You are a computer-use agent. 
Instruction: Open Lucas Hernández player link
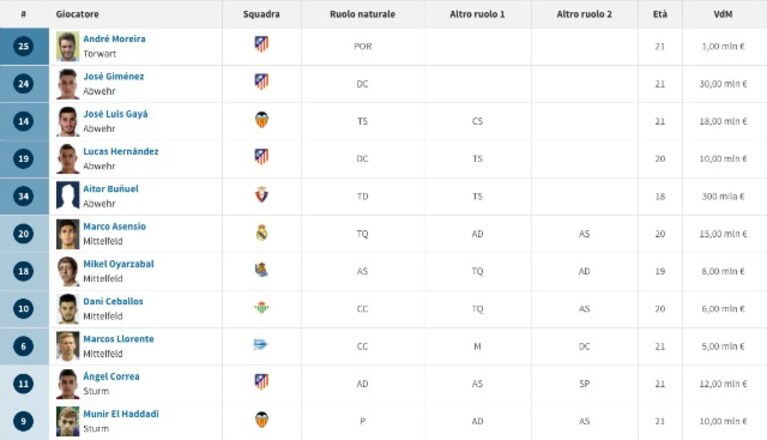pyautogui.click(x=121, y=152)
